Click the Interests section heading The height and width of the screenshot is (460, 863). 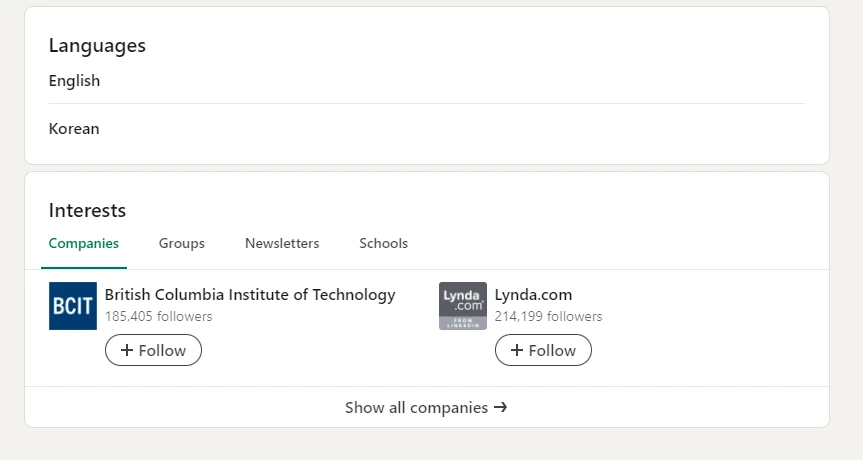tap(87, 211)
